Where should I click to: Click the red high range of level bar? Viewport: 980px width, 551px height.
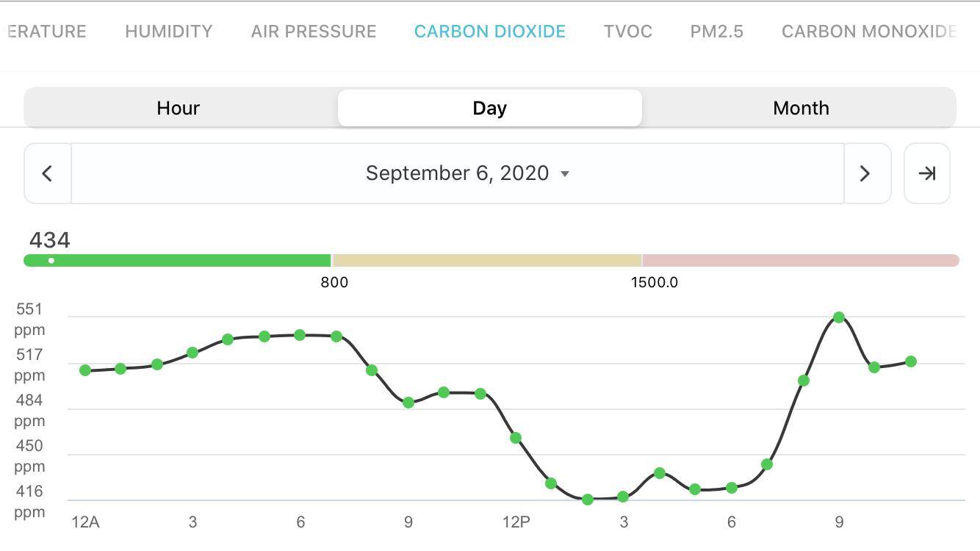[800, 261]
